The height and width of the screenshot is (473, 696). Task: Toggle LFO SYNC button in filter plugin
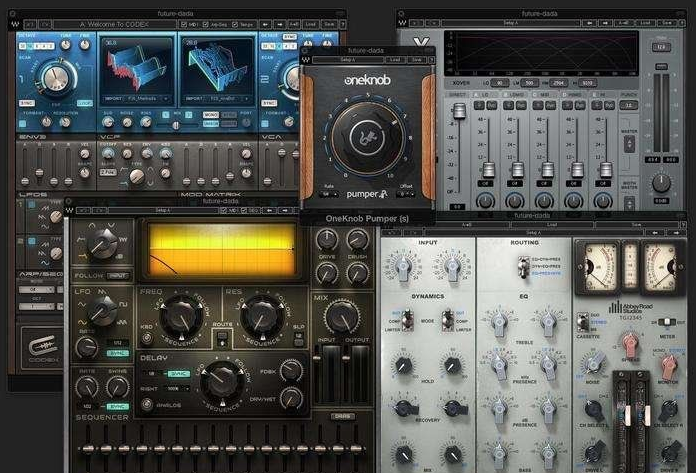tap(118, 353)
